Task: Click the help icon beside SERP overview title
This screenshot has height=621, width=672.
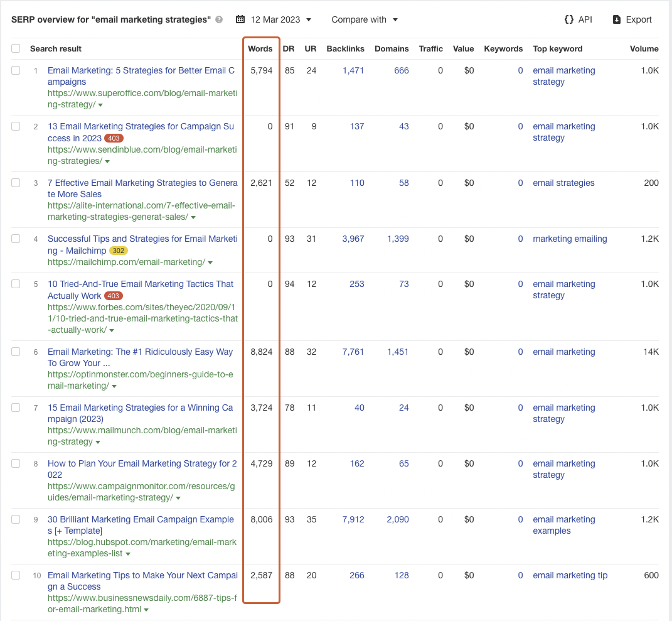Action: 219,19
